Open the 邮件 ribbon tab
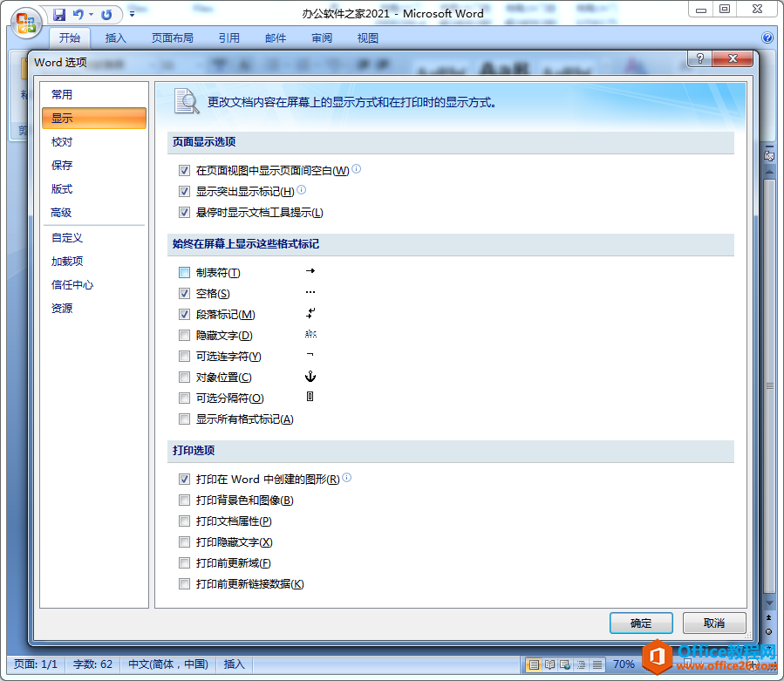The image size is (784, 681). (x=276, y=38)
